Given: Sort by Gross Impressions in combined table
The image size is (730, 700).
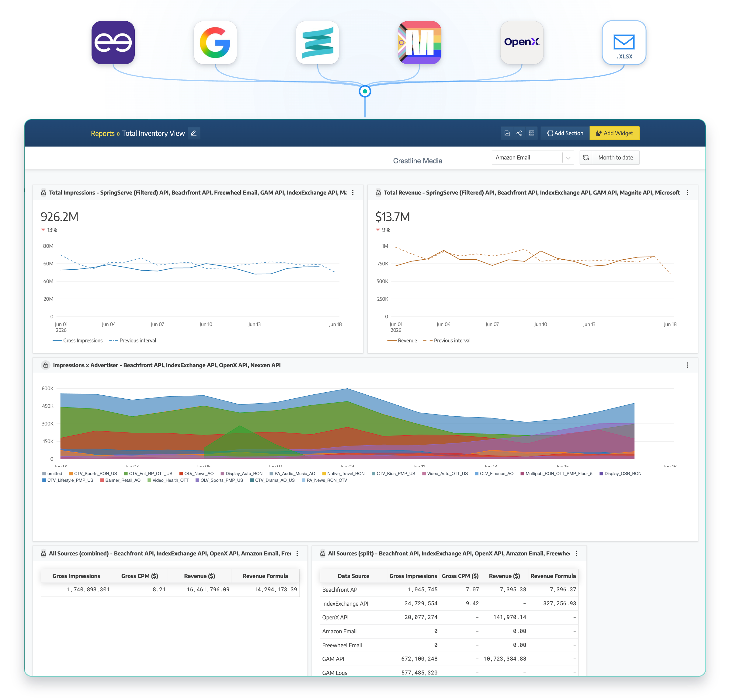Looking at the screenshot, I should pos(76,576).
